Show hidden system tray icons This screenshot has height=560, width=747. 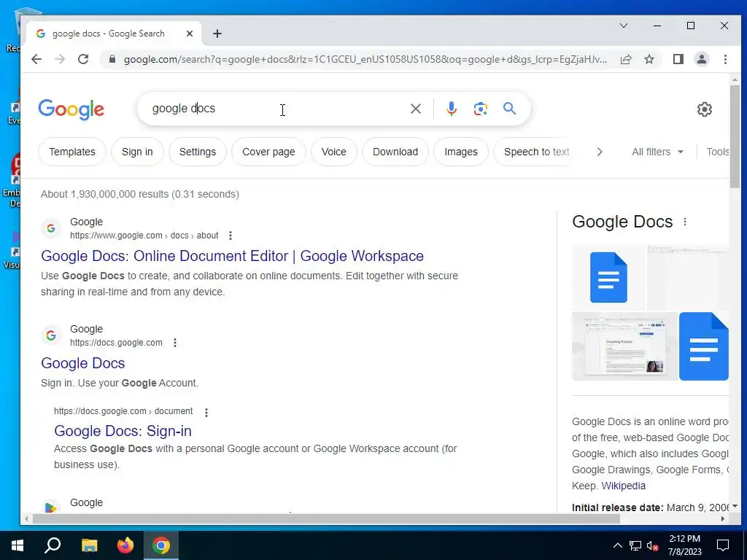(x=617, y=545)
